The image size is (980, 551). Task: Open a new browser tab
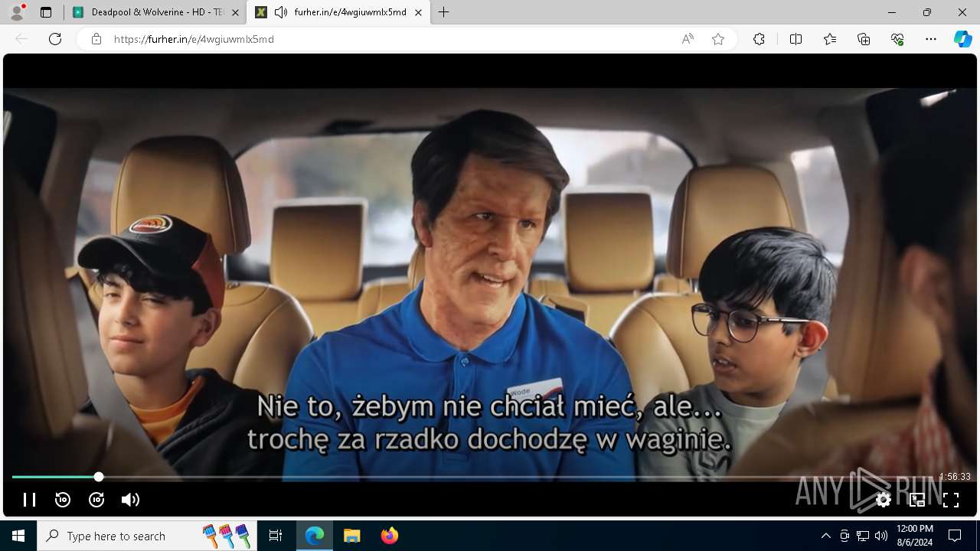444,12
